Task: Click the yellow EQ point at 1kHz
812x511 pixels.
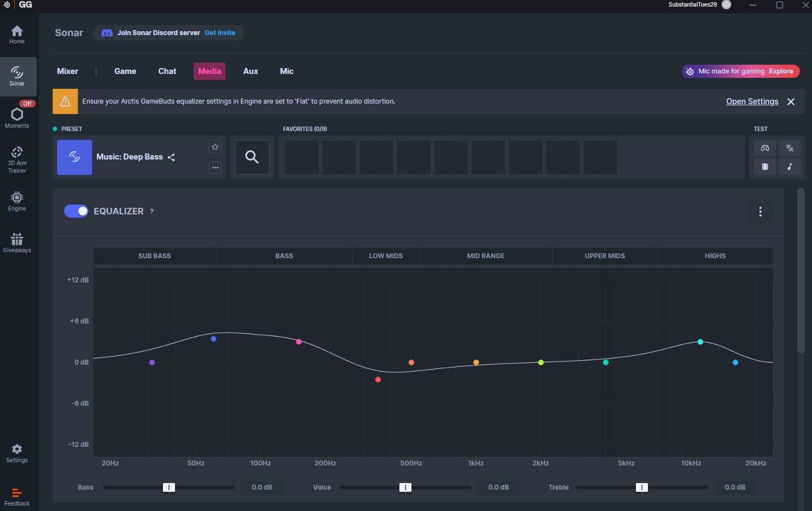Action: (476, 362)
